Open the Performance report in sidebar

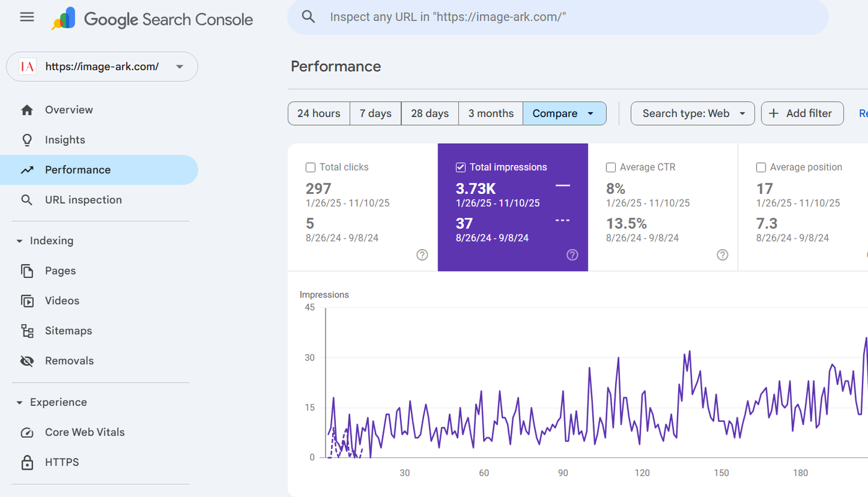[99, 170]
